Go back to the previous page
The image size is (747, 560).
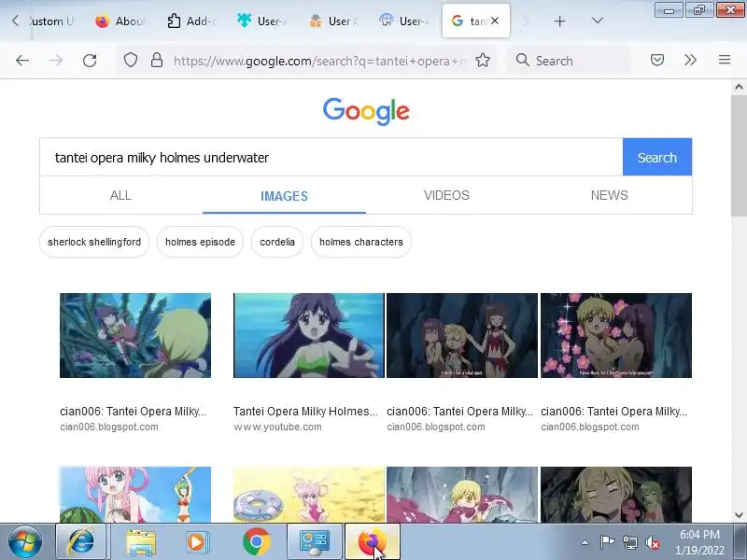21,61
